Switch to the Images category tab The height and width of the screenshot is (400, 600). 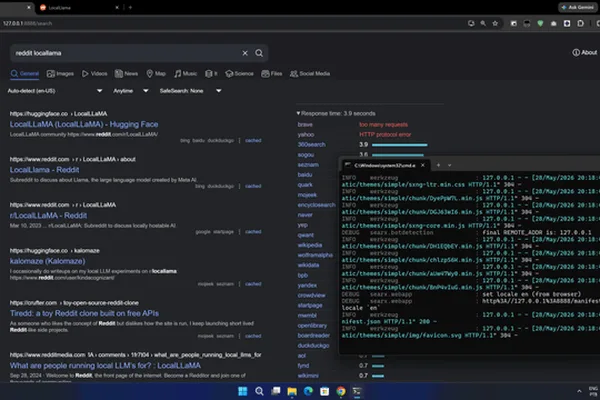coord(60,73)
